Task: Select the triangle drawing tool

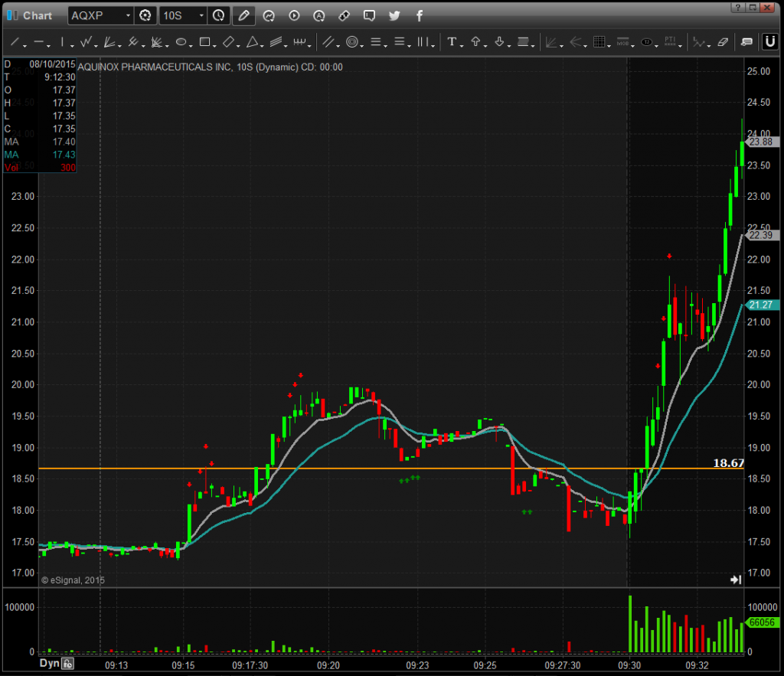Action: point(252,42)
